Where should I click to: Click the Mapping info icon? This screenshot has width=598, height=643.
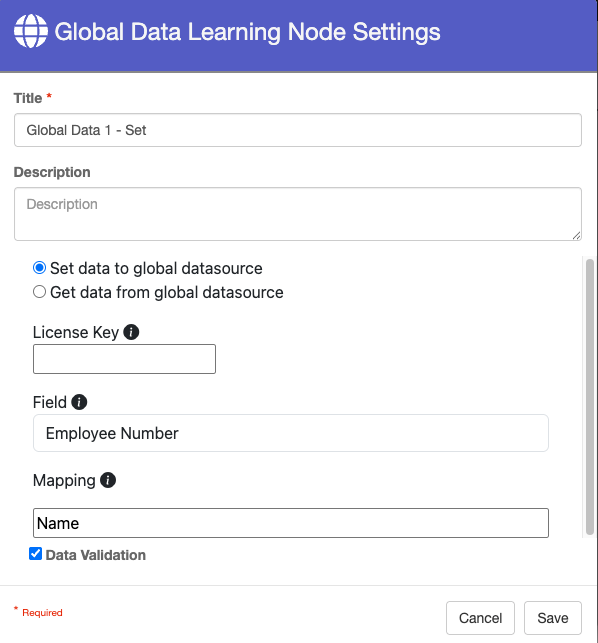108,480
